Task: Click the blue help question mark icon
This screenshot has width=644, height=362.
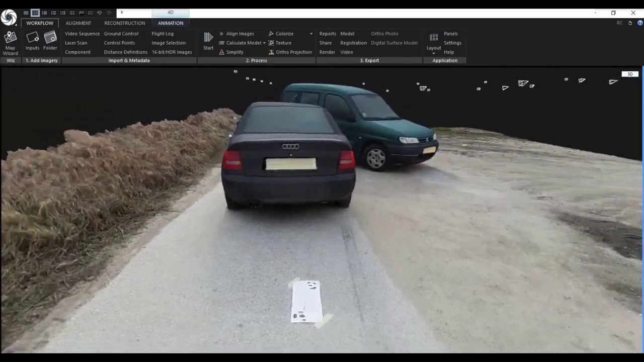Action: 640,23
